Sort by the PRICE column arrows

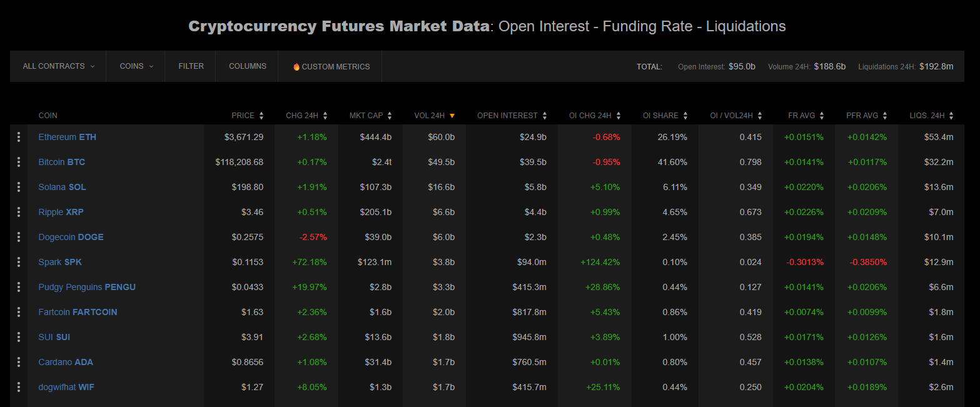(x=261, y=116)
